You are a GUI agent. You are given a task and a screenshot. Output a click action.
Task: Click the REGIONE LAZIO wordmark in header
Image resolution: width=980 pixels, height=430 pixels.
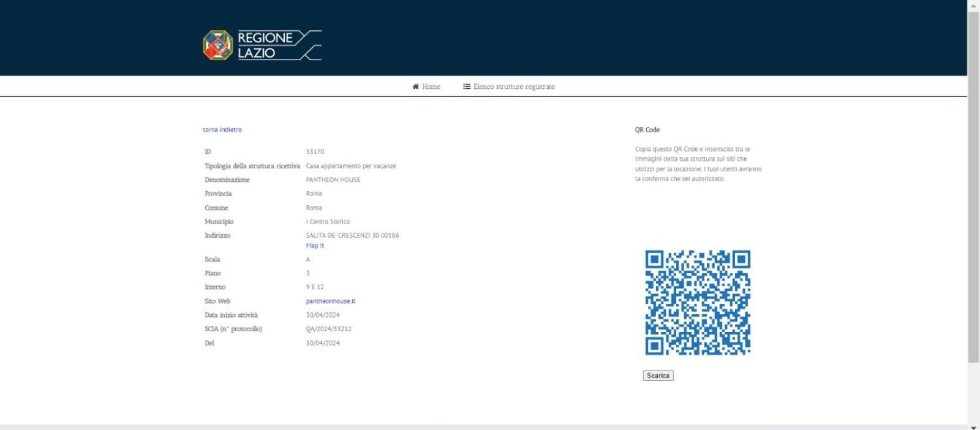(x=279, y=45)
